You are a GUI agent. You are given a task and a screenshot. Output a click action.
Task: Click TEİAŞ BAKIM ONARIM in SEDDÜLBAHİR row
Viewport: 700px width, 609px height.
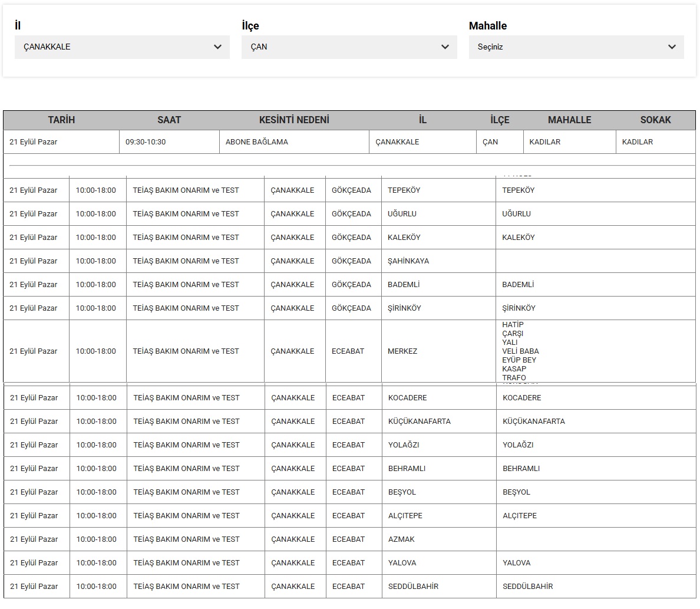(187, 587)
